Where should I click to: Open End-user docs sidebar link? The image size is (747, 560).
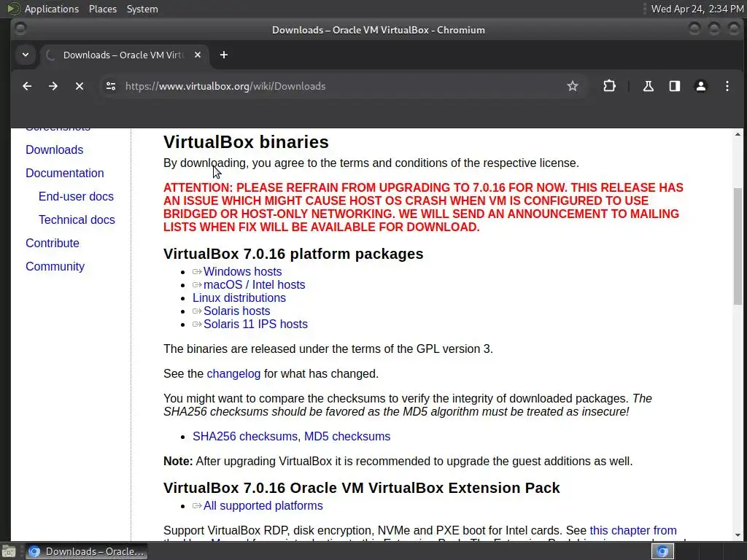(x=76, y=196)
